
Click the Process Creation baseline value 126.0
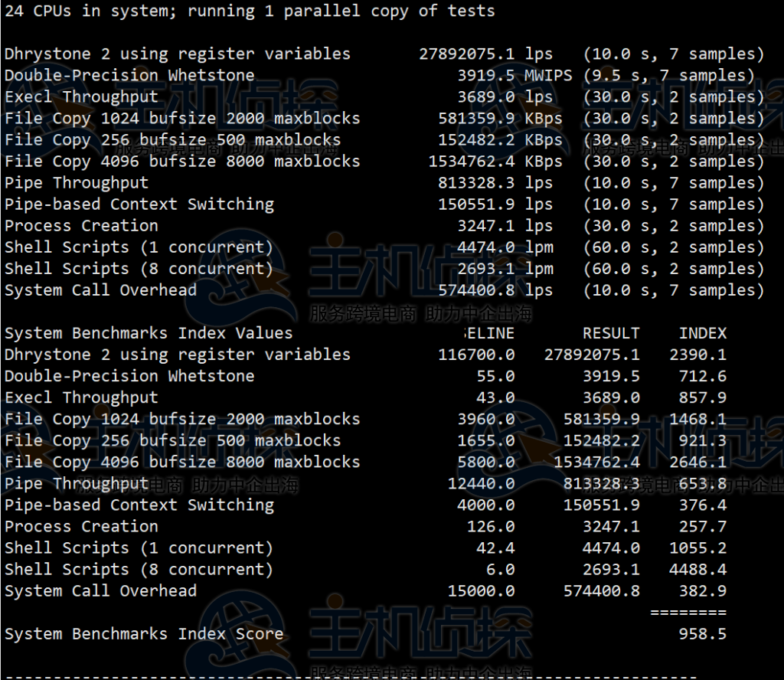(x=491, y=527)
